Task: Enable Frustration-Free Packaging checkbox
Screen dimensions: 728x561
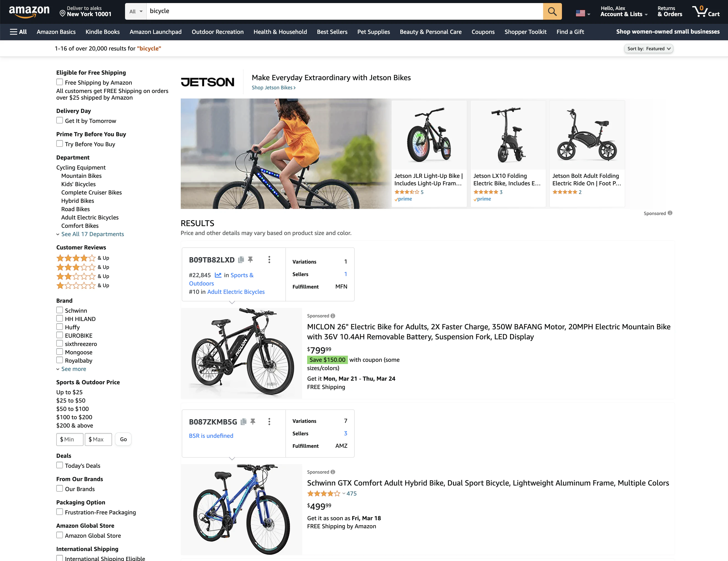Action: pos(60,512)
